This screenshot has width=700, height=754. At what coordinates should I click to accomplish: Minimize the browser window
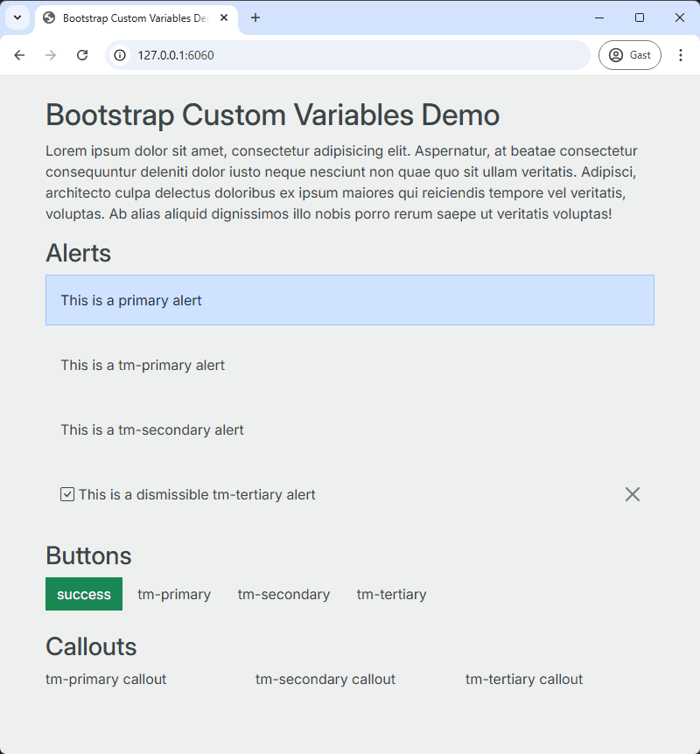tap(599, 17)
